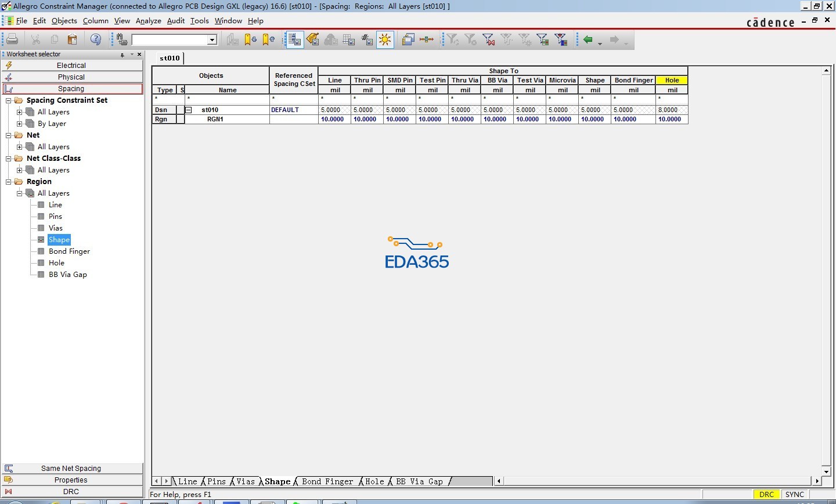The height and width of the screenshot is (504, 836).
Task: Collapse All Layers under Region
Action: pyautogui.click(x=20, y=193)
